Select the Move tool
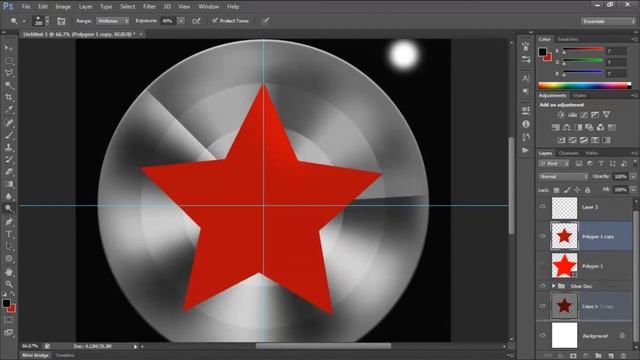Screen dimensions: 640x360 [9, 48]
